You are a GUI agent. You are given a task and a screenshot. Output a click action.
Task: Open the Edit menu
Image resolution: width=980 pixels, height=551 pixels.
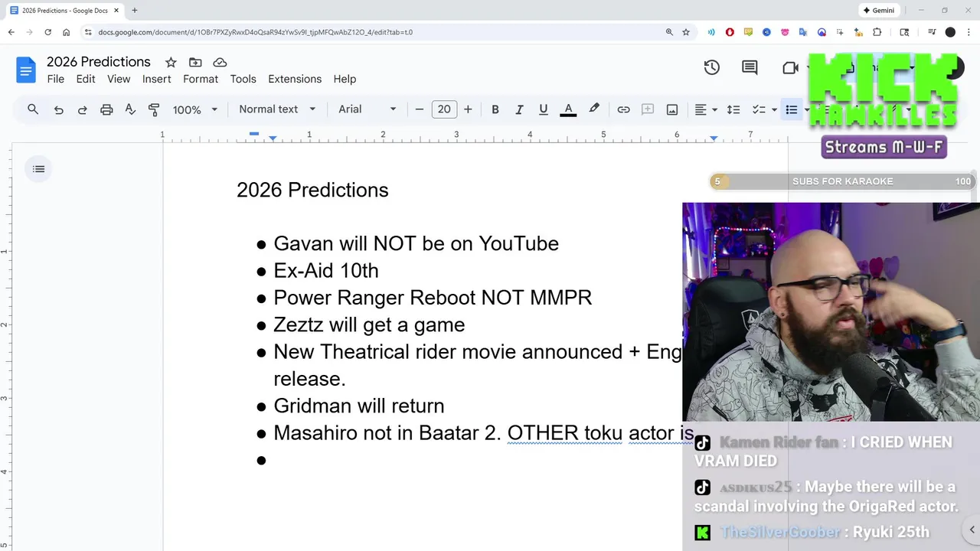pos(86,79)
